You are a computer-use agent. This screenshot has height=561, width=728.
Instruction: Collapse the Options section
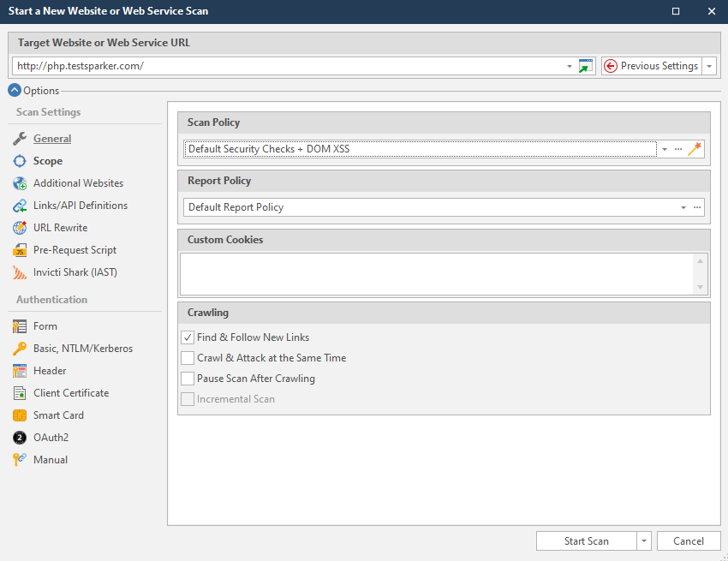[x=14, y=90]
